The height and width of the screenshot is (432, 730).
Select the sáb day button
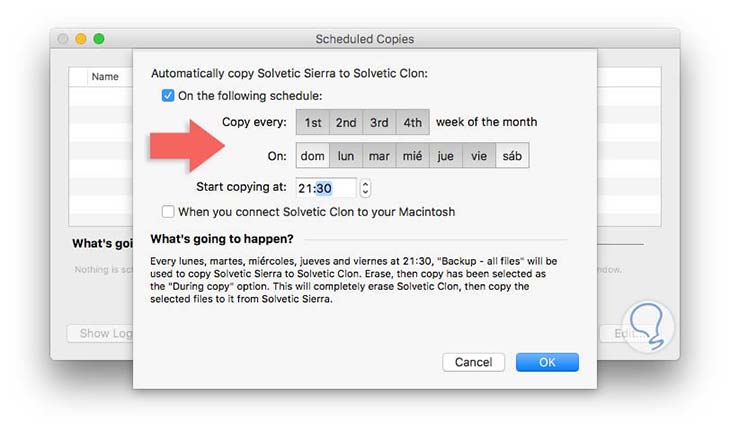(x=512, y=156)
